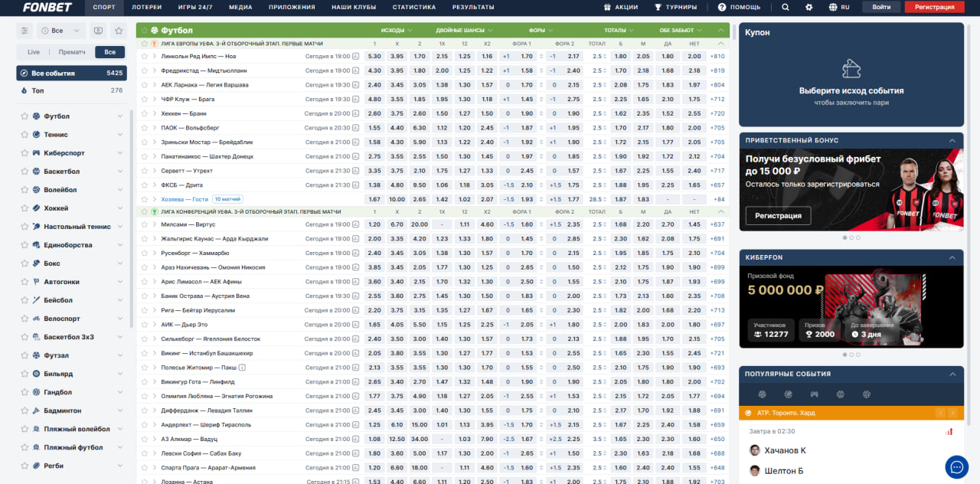Select first carousel dot under welcome bonus banner

click(844, 237)
